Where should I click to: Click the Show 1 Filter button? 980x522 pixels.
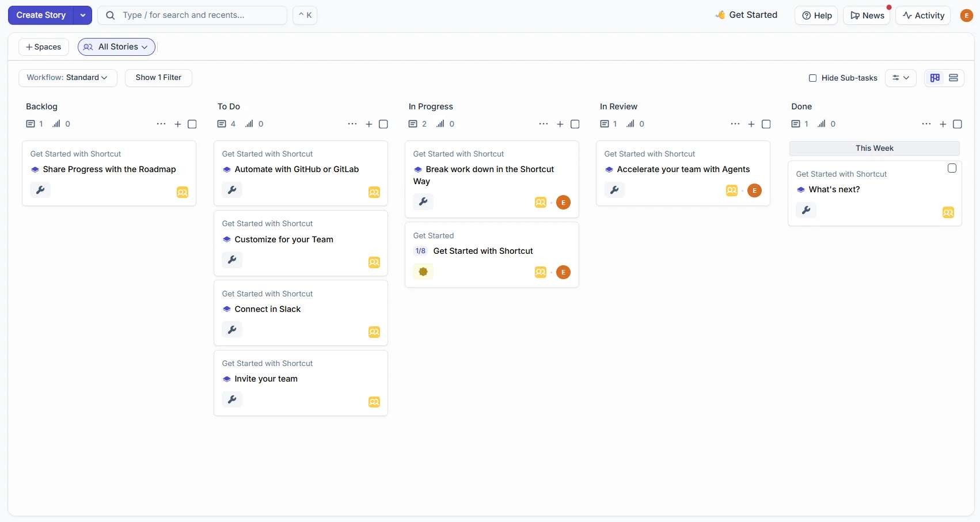click(x=158, y=78)
